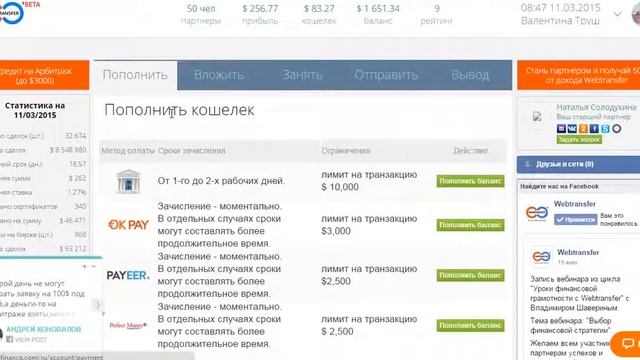The width and height of the screenshot is (640, 360).
Task: Click the Найдите нас на Facebook header
Action: (x=560, y=186)
